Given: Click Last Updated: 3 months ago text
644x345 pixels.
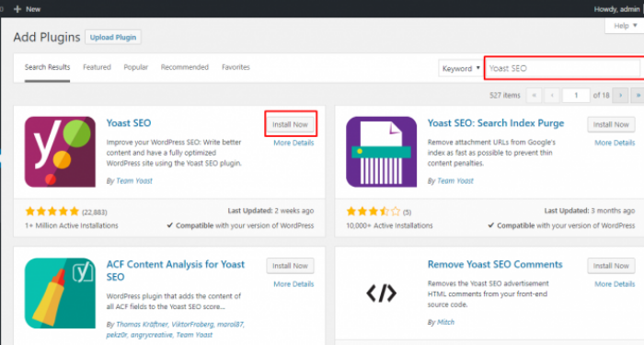Looking at the screenshot, I should tap(590, 211).
